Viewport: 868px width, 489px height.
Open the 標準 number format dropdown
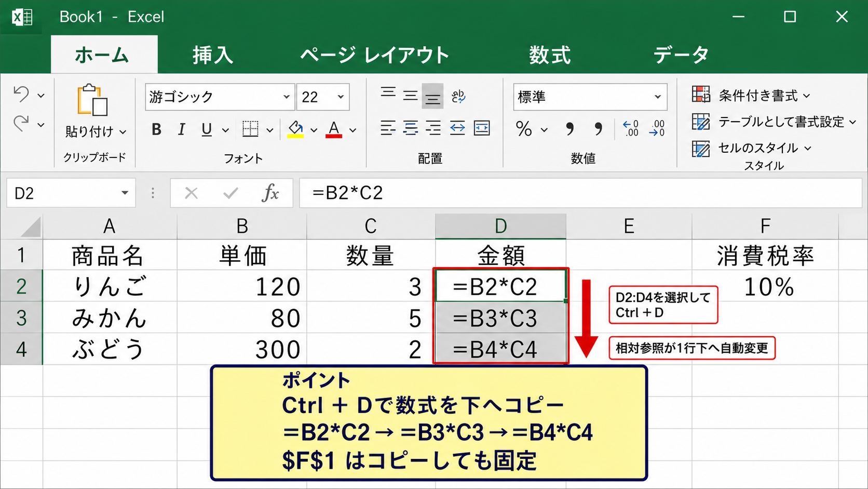(x=658, y=97)
